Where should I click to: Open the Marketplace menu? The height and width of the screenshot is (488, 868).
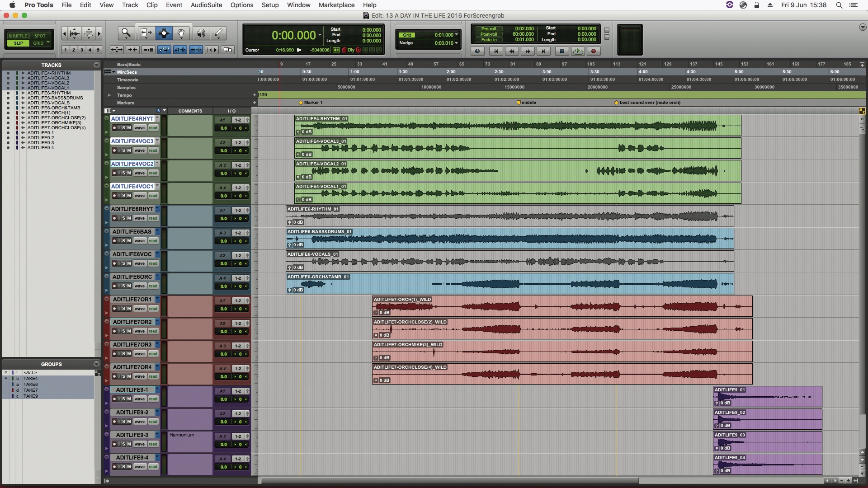pos(336,5)
